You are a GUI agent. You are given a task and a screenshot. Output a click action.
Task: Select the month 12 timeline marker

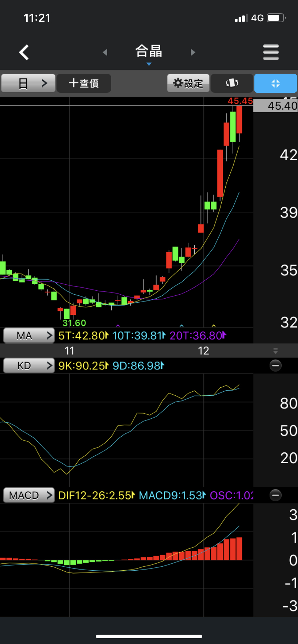pyautogui.click(x=203, y=351)
